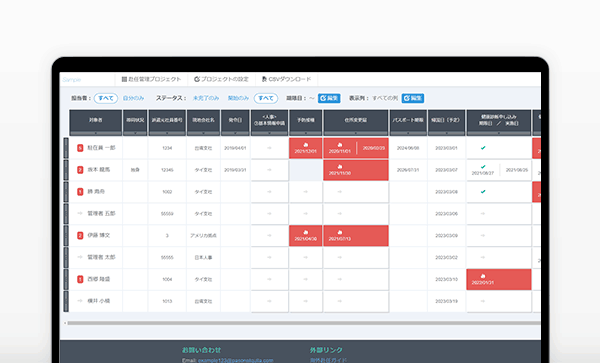Click green checkmark above 2021/08/27
The image size is (600, 363).
(483, 167)
